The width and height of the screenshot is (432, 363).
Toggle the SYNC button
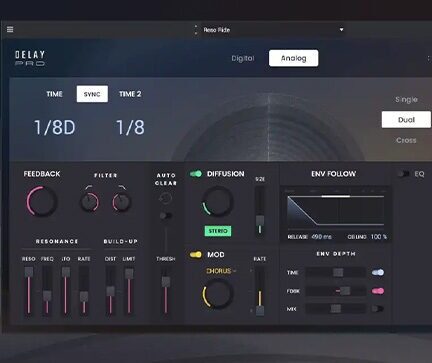coord(92,94)
